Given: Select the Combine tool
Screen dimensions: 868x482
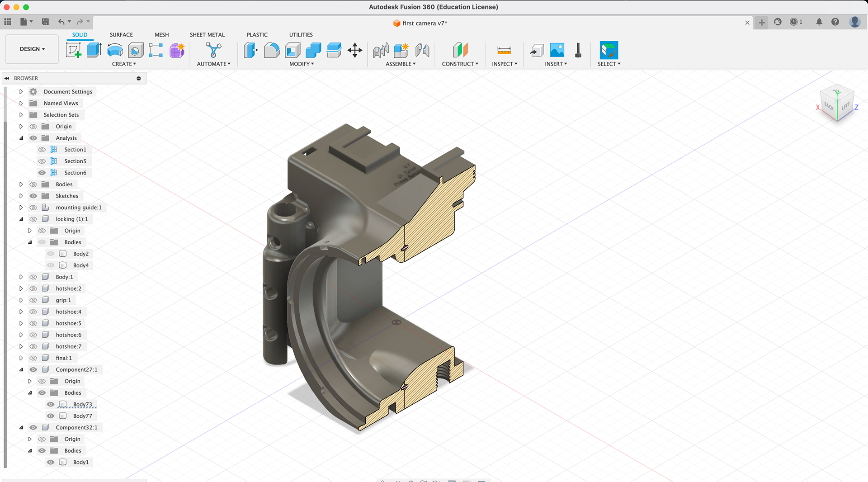Looking at the screenshot, I should (x=313, y=50).
